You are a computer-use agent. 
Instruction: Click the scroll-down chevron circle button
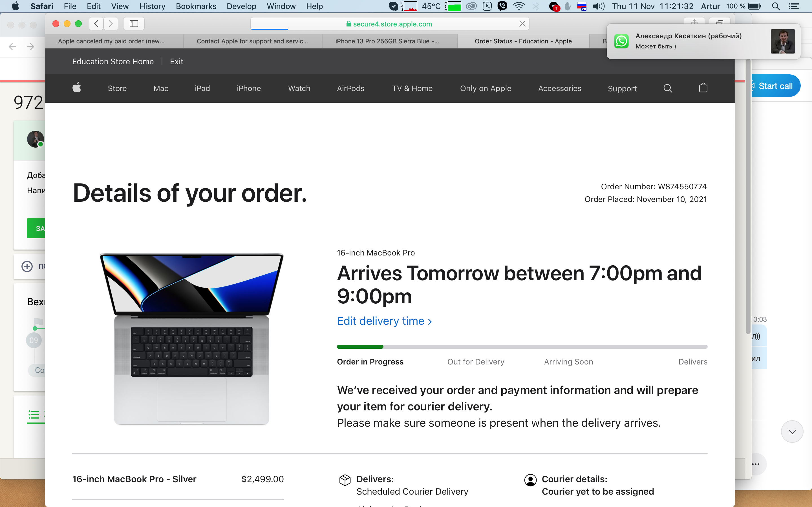[x=792, y=432]
